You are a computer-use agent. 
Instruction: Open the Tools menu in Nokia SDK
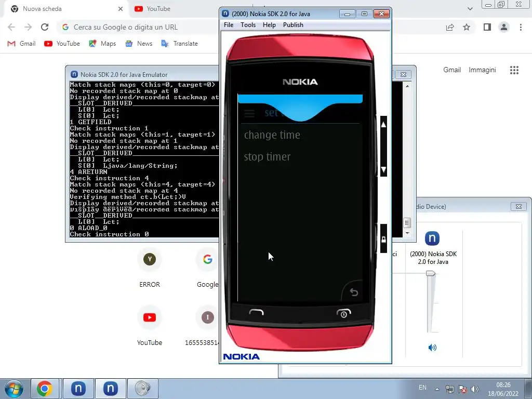coord(248,25)
